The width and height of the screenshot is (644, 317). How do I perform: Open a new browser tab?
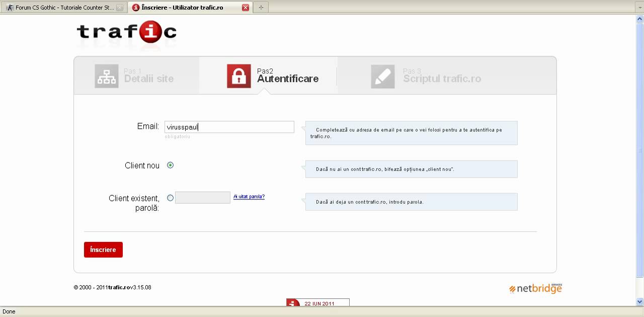(x=261, y=8)
